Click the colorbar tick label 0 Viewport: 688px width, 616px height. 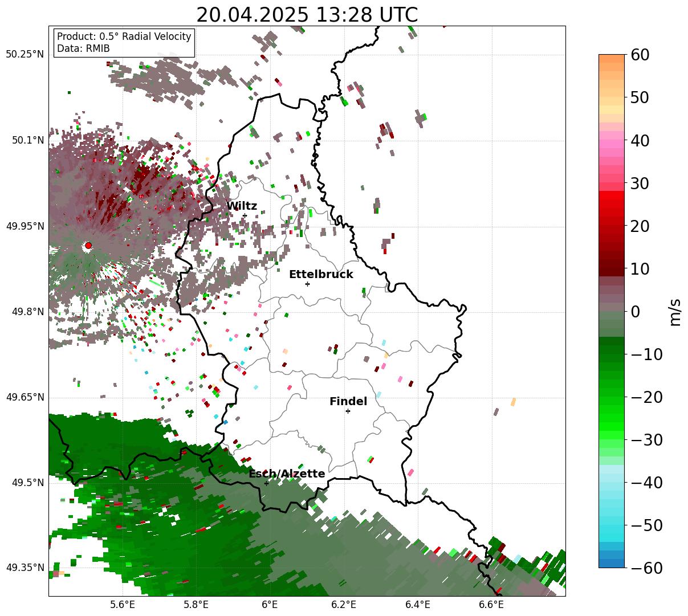636,311
